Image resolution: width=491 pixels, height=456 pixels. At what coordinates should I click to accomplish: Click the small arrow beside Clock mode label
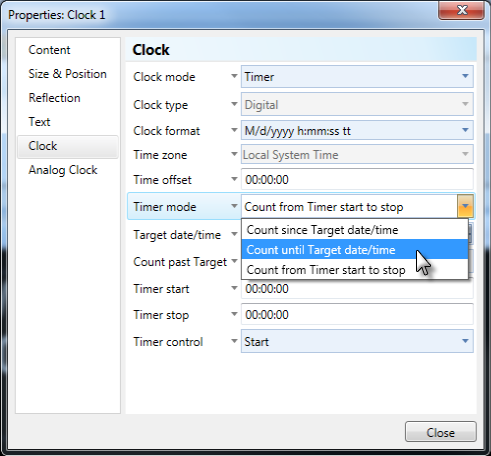[234, 76]
